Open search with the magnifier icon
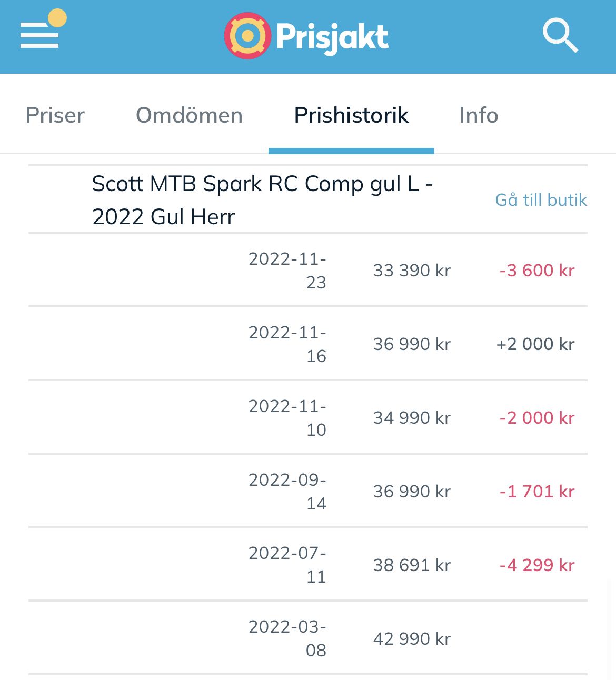 tap(560, 35)
